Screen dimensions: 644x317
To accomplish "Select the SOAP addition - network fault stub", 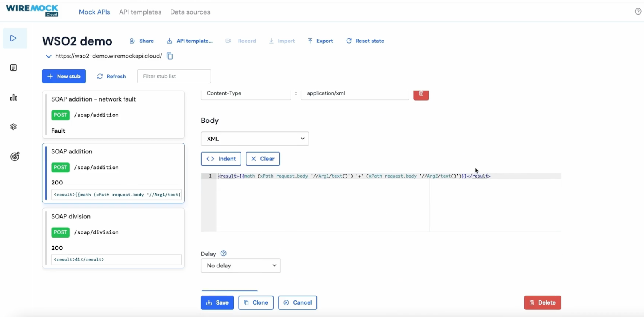I will coord(114,114).
